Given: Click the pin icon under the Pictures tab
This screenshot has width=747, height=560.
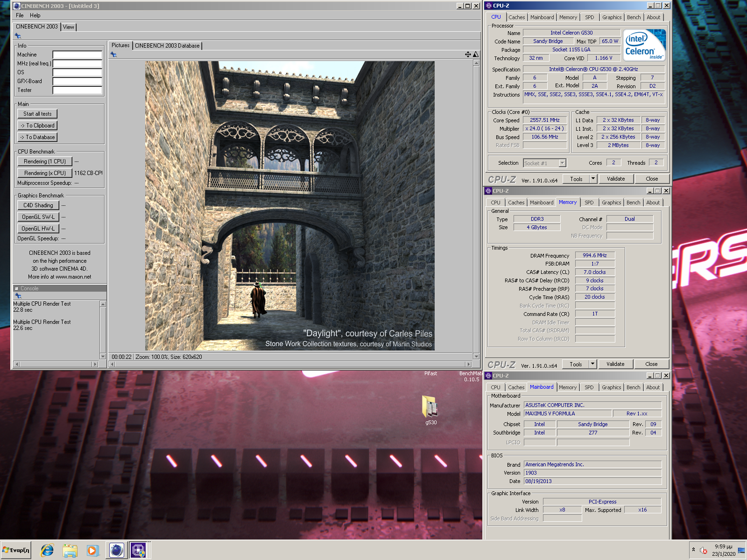Looking at the screenshot, I should point(113,55).
